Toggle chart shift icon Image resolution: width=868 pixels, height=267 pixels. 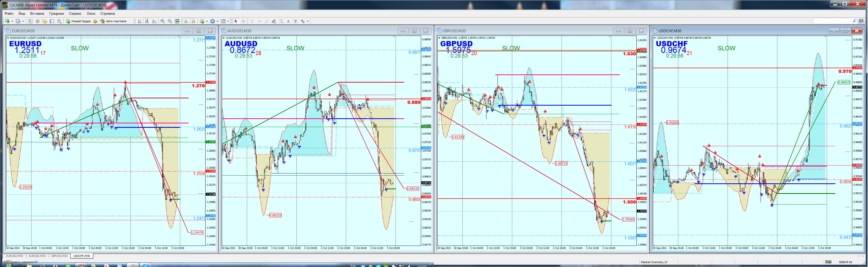[x=193, y=21]
